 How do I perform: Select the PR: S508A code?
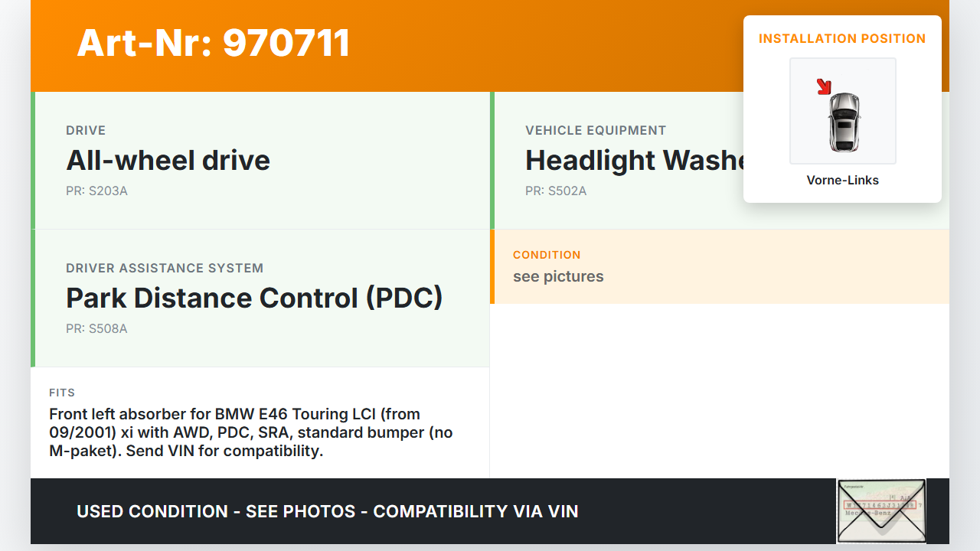(x=96, y=328)
